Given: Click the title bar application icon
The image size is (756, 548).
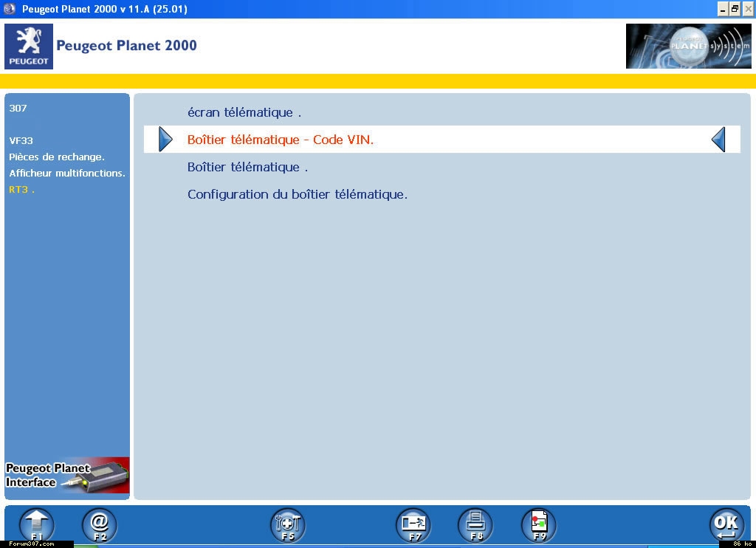Looking at the screenshot, I should tap(9, 9).
